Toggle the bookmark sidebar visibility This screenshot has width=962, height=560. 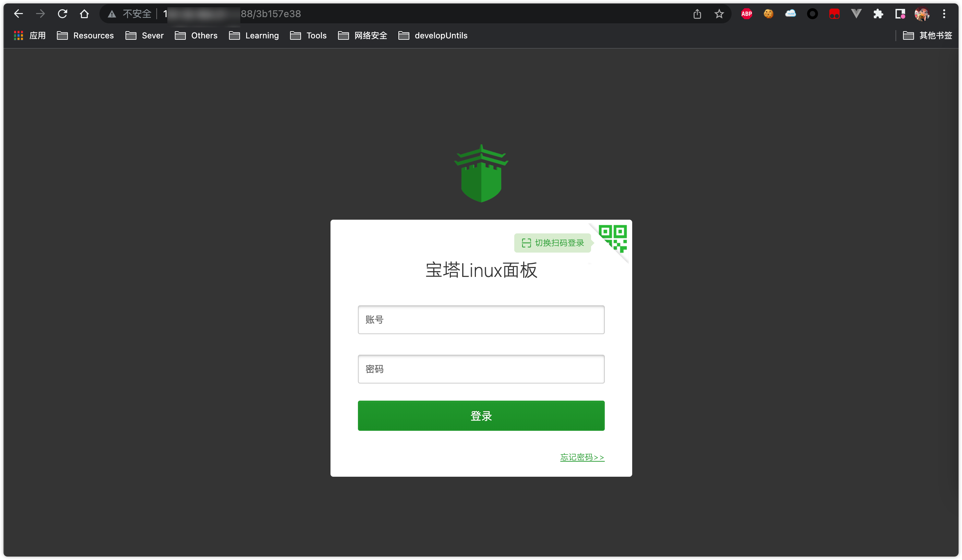[900, 14]
